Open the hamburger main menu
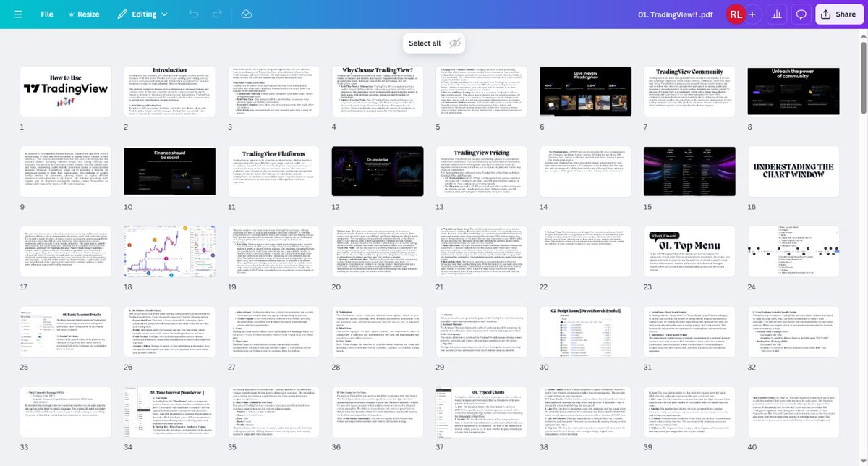The height and width of the screenshot is (466, 868). (x=18, y=14)
